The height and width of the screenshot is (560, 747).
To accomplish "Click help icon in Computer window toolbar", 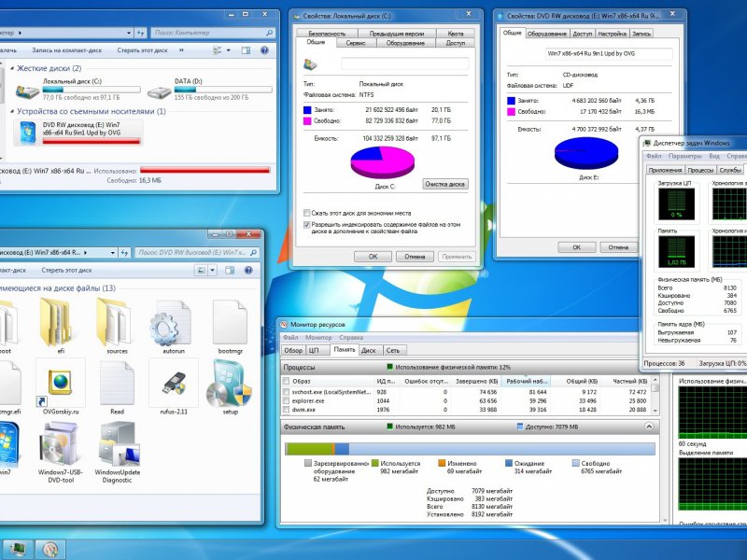I will coord(264,50).
